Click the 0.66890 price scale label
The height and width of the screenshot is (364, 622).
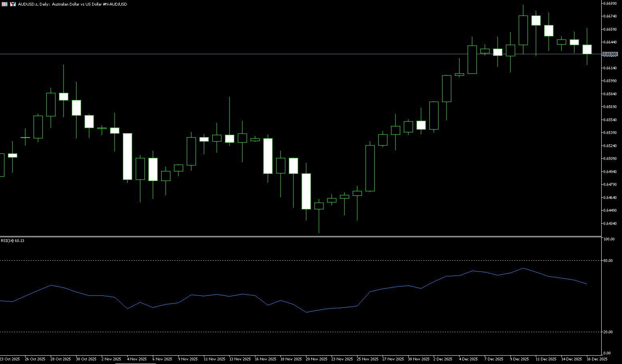coord(610,4)
